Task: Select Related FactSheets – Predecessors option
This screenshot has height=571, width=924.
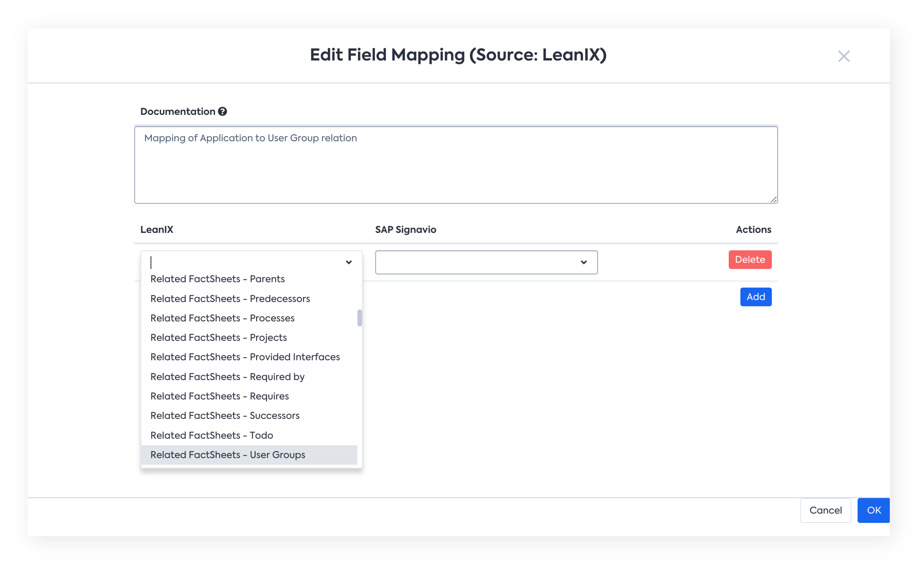Action: (x=249, y=298)
